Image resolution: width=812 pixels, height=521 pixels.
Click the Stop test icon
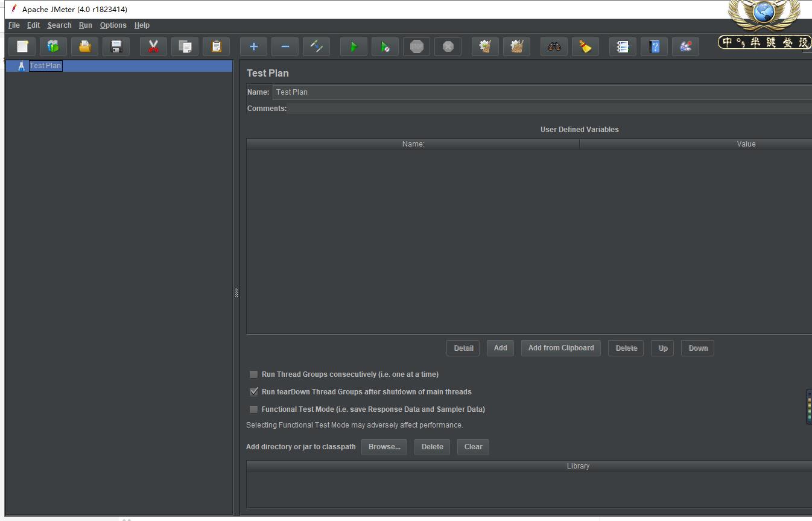point(417,46)
